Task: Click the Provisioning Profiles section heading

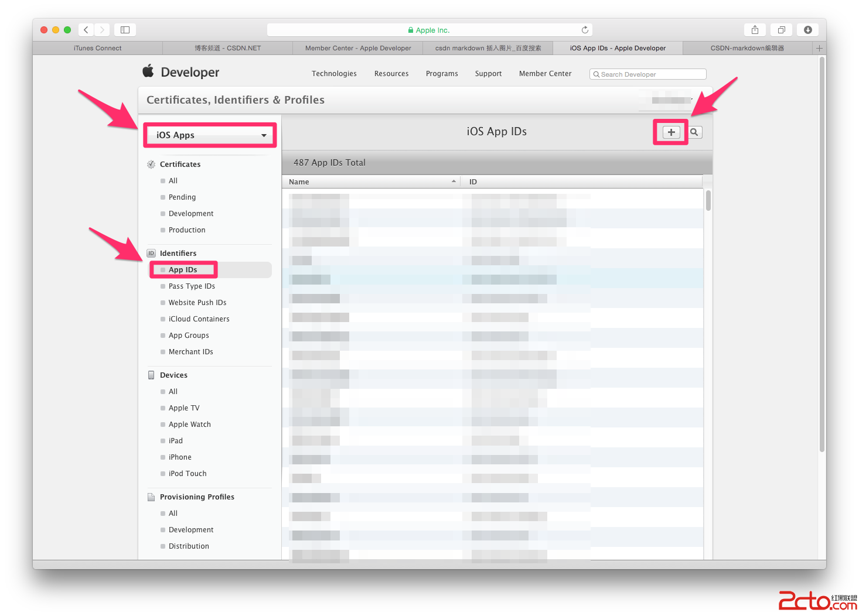Action: point(197,497)
